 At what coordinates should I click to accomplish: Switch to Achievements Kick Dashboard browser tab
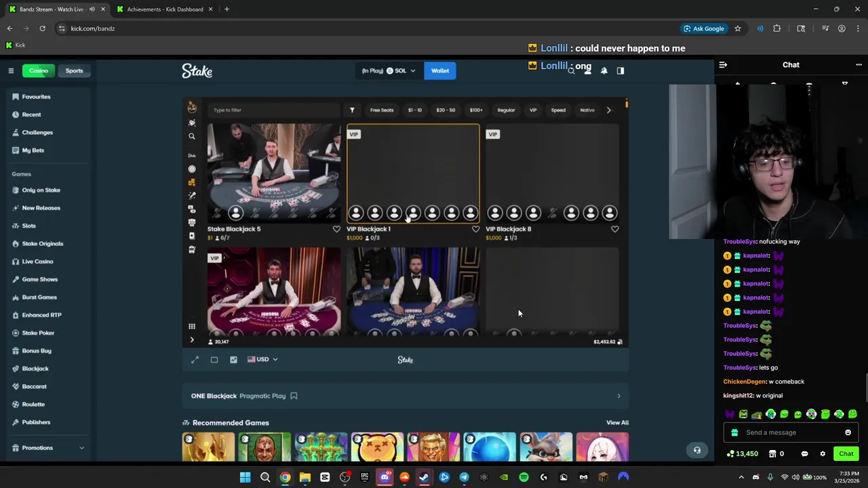coord(165,9)
